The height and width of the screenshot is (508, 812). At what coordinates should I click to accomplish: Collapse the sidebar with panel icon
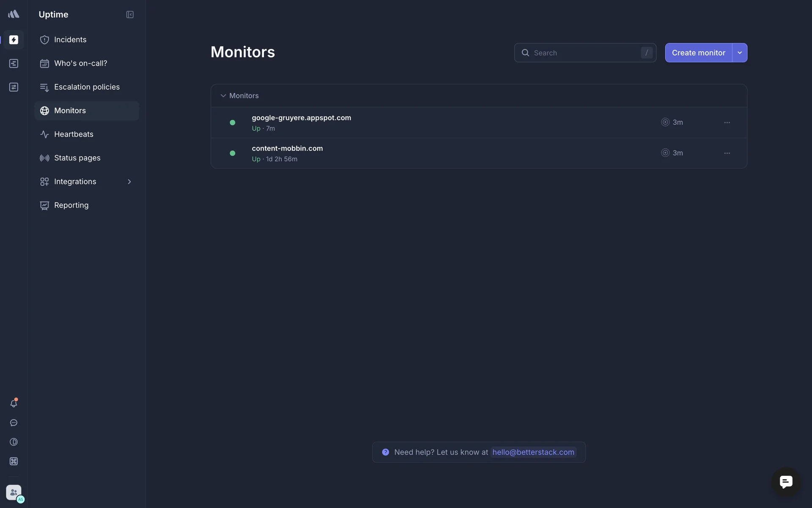click(130, 15)
